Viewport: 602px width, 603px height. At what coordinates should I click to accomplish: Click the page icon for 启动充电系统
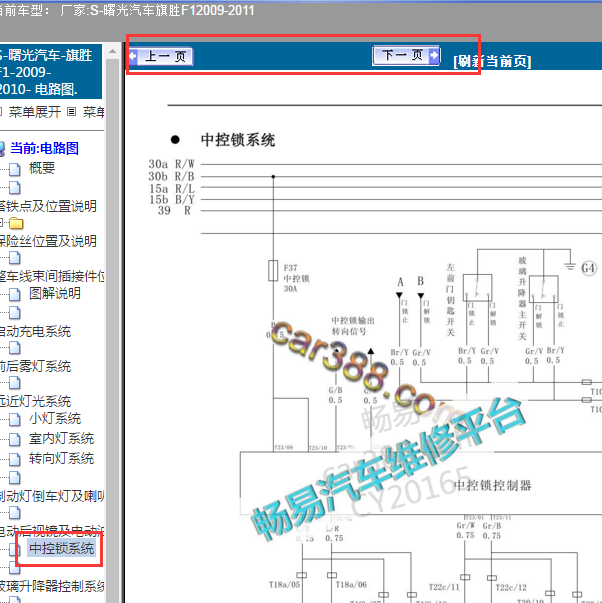coord(15,313)
